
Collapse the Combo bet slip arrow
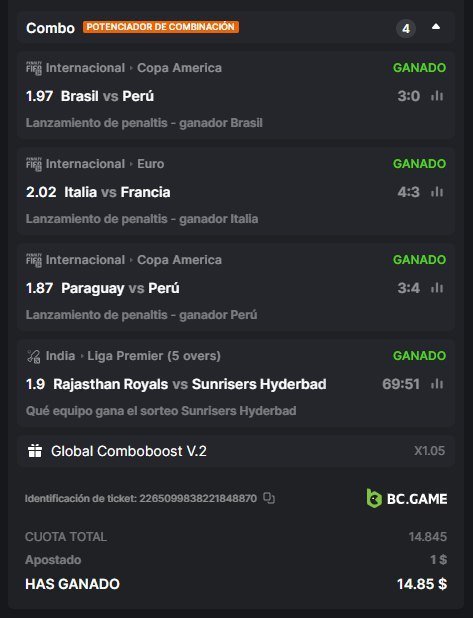pyautogui.click(x=436, y=27)
